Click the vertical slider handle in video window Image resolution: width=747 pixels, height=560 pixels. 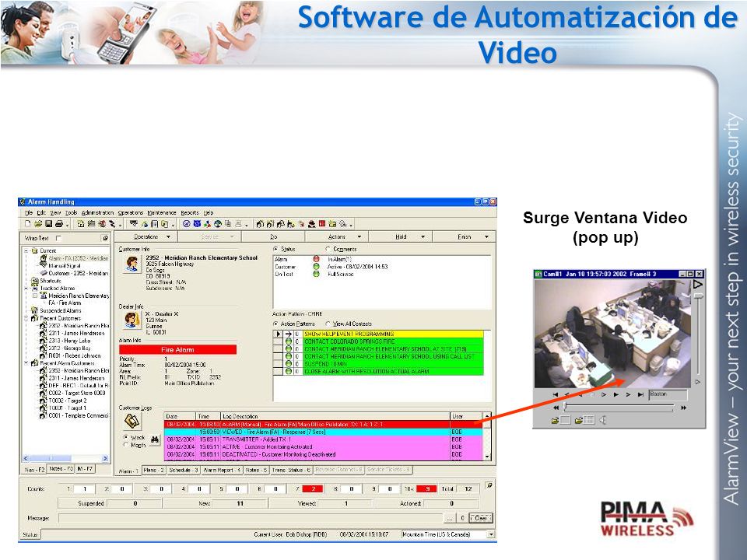click(x=699, y=296)
